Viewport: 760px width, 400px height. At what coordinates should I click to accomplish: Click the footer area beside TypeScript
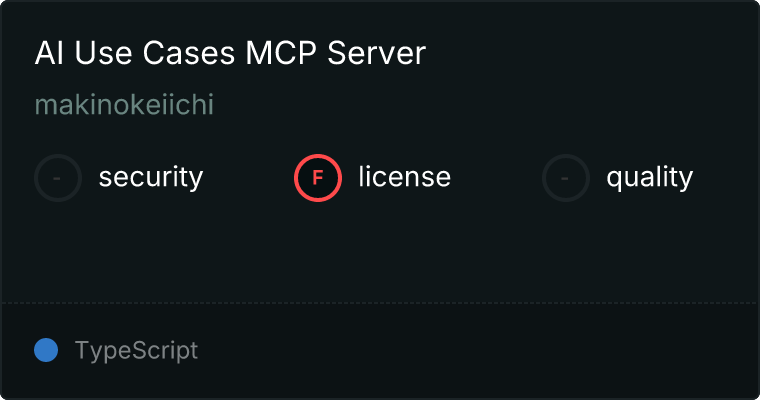coord(477,351)
